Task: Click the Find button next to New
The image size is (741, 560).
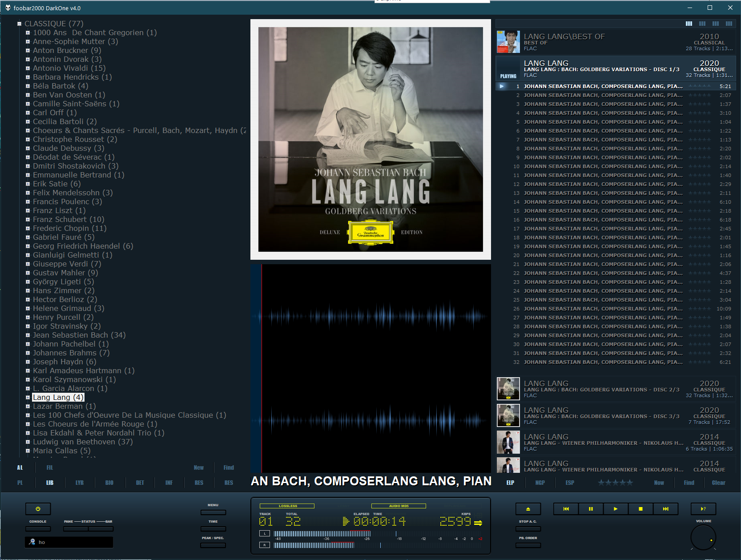Action: tap(229, 467)
